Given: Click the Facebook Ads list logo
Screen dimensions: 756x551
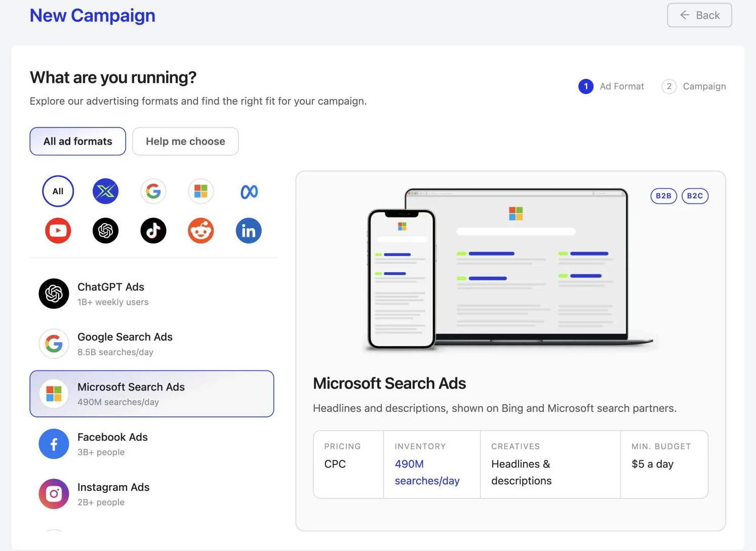Looking at the screenshot, I should (x=54, y=444).
